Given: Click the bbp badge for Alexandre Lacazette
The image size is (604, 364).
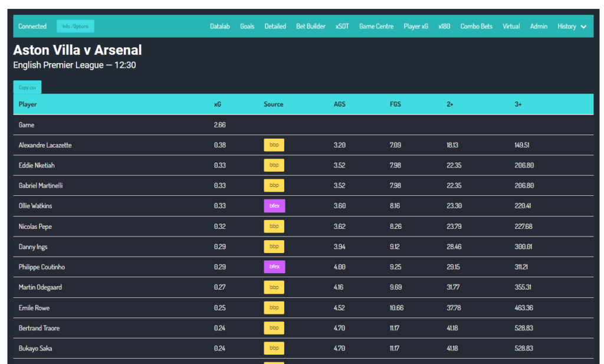Looking at the screenshot, I should point(274,145).
